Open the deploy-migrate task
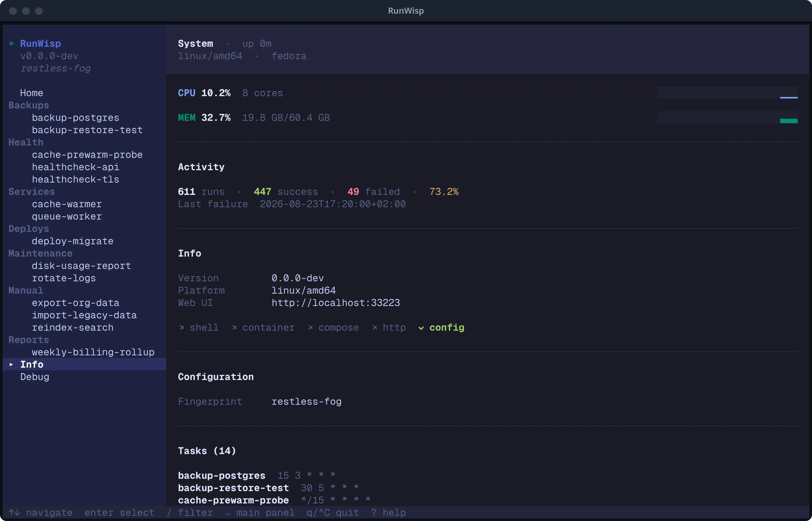812x521 pixels. [72, 241]
